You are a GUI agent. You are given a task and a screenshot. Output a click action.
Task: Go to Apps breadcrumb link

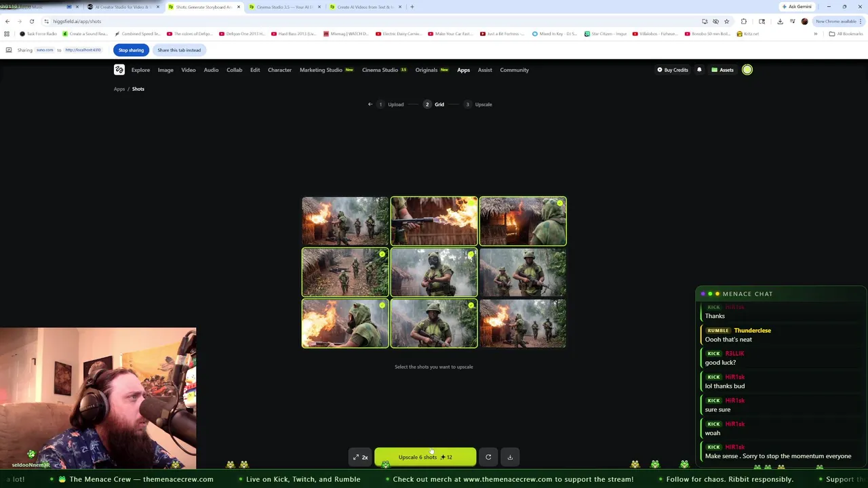(x=119, y=89)
